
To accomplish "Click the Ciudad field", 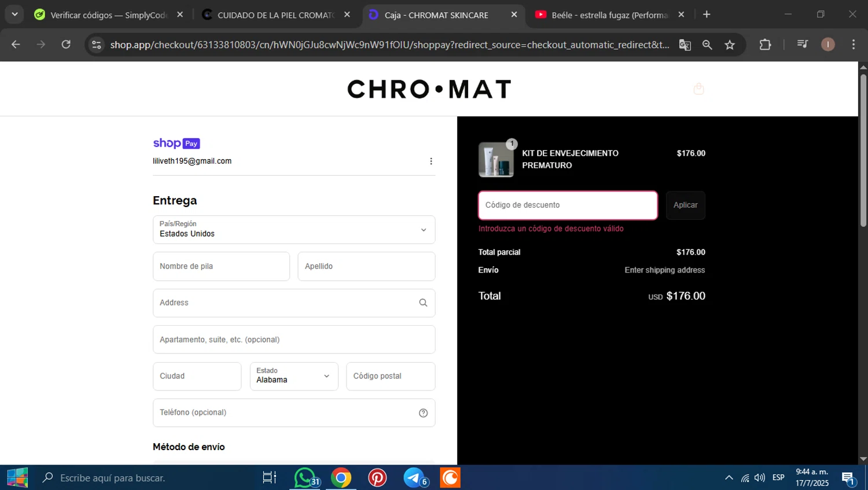I will tap(197, 376).
